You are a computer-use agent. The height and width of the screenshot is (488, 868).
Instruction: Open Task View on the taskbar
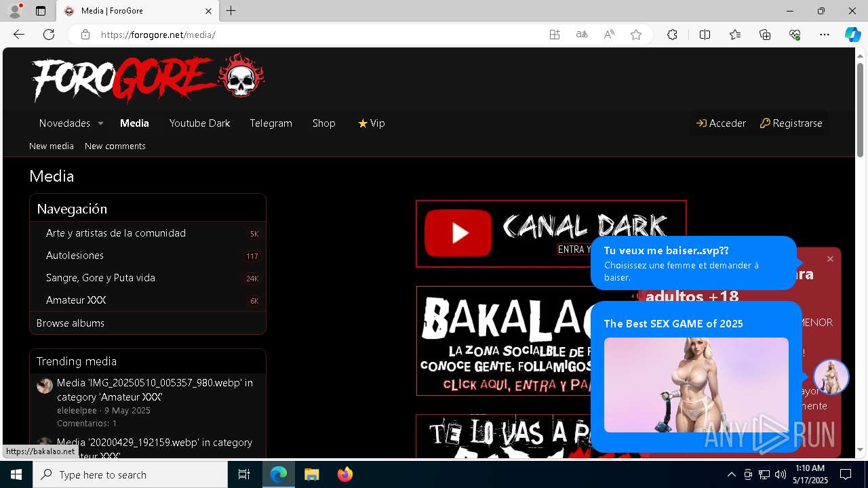(244, 474)
